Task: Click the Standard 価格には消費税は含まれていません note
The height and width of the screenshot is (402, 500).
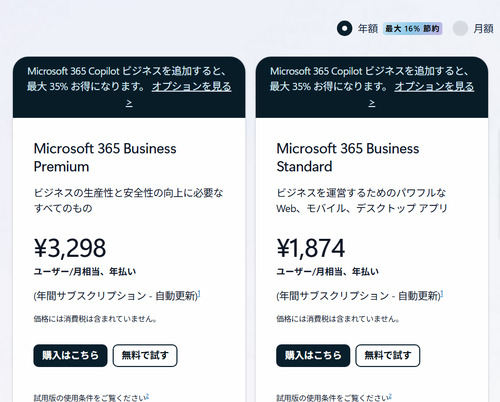Action: [x=338, y=319]
